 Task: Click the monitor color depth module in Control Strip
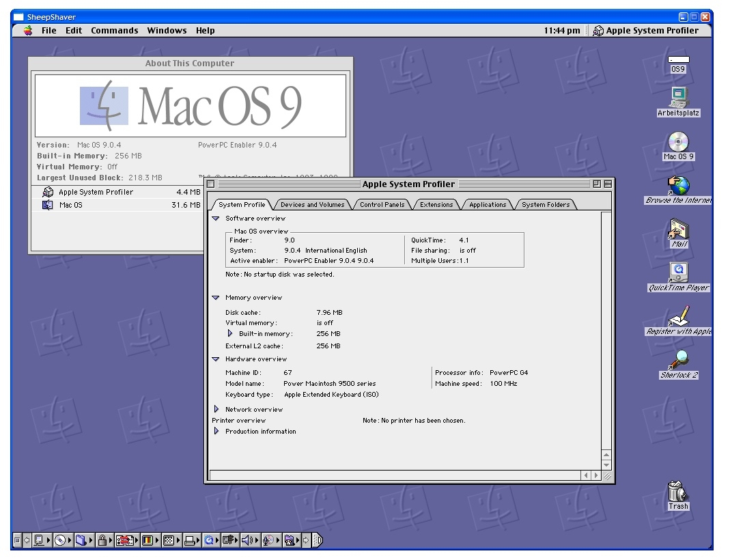tap(150, 540)
